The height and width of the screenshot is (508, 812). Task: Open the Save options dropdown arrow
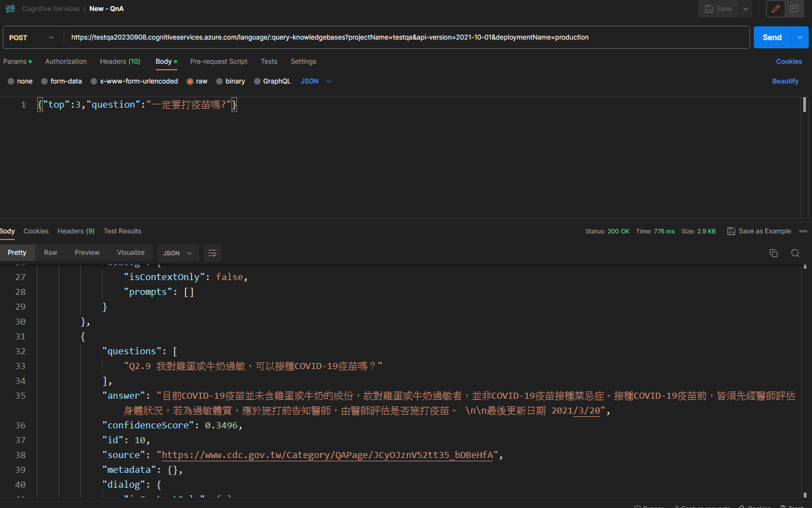pyautogui.click(x=746, y=9)
